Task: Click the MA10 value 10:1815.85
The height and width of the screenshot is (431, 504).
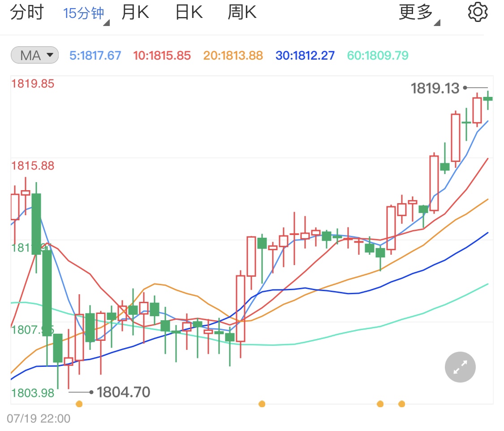Action: coord(162,56)
